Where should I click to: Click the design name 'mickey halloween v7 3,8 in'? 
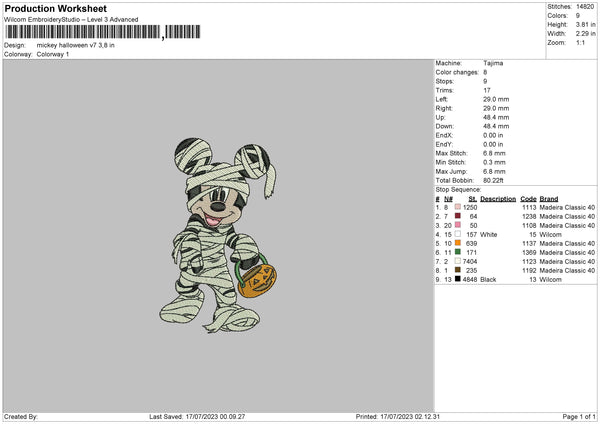[75, 45]
